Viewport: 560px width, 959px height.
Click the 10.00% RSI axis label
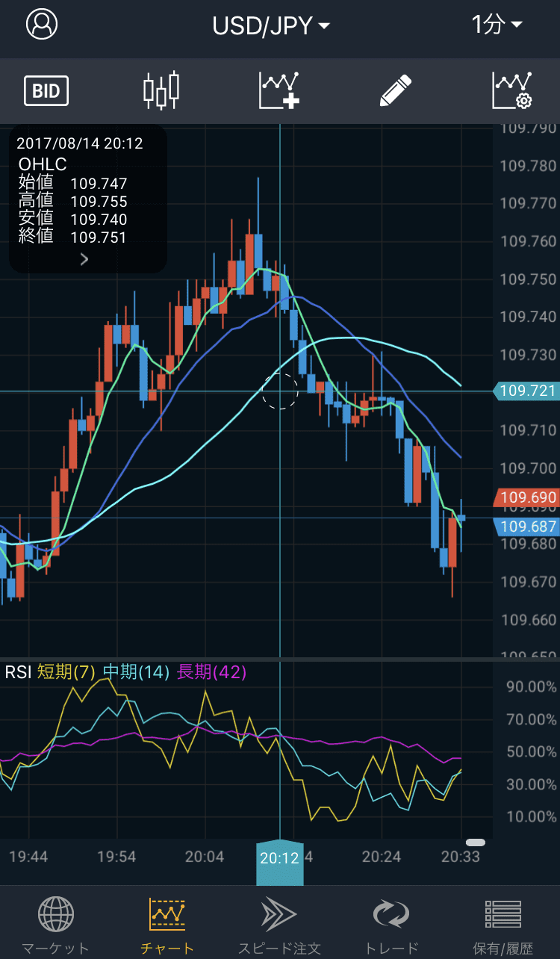click(531, 816)
